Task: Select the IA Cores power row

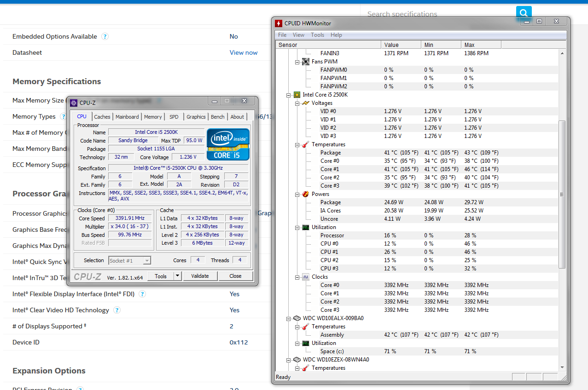Action: (x=417, y=211)
